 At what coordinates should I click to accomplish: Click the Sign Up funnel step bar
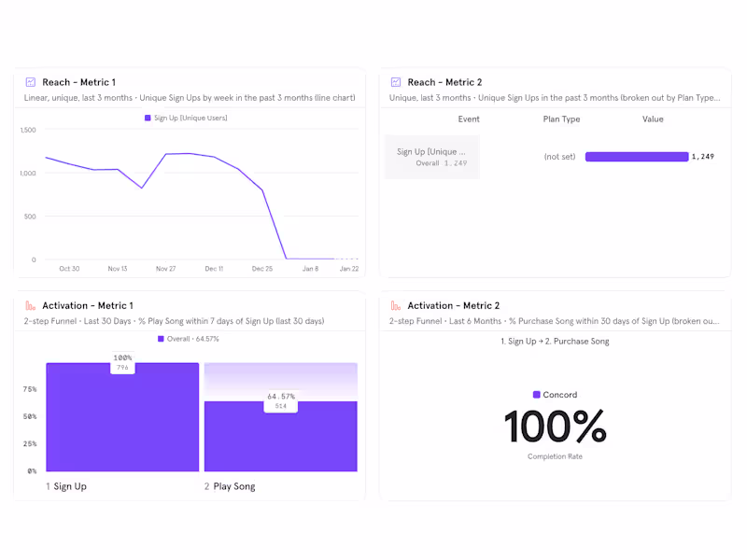point(122,417)
